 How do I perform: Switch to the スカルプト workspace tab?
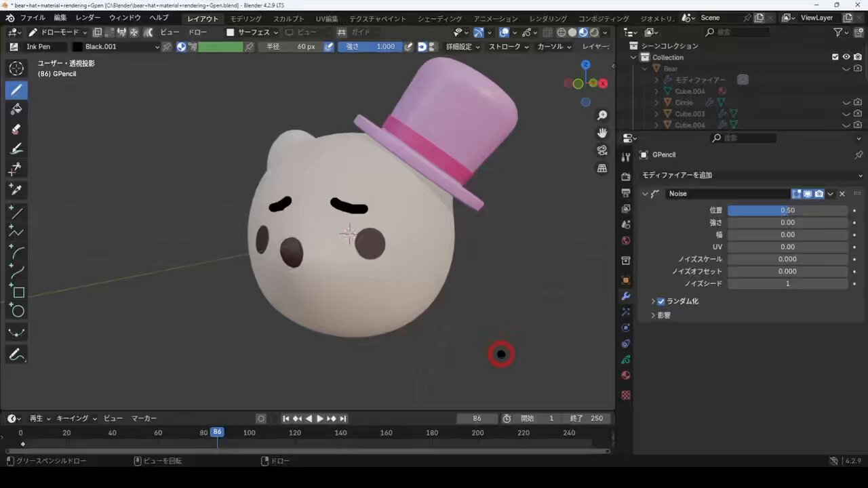pos(289,18)
